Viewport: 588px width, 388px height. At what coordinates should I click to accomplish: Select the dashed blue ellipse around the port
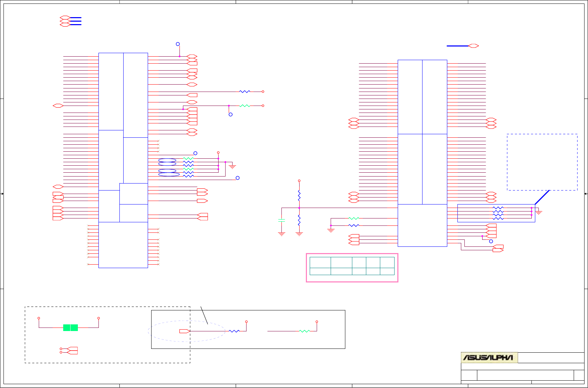pyautogui.click(x=186, y=331)
